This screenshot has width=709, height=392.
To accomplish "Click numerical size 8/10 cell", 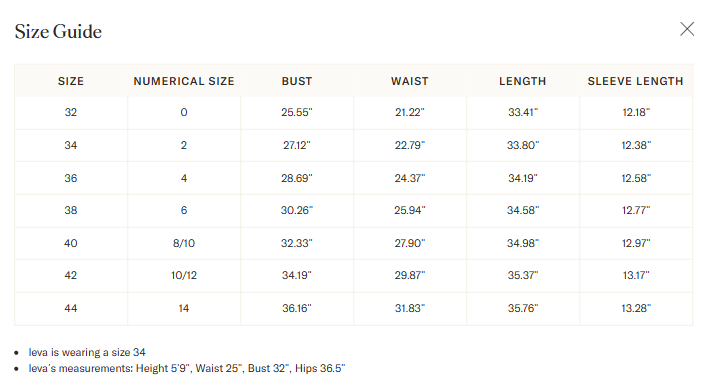I will [x=184, y=243].
